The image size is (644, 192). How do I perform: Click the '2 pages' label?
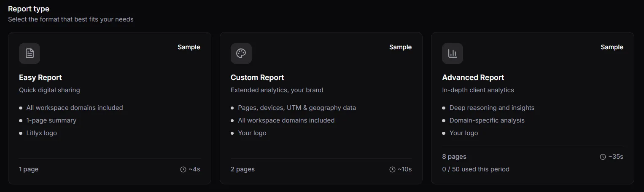coord(243,169)
